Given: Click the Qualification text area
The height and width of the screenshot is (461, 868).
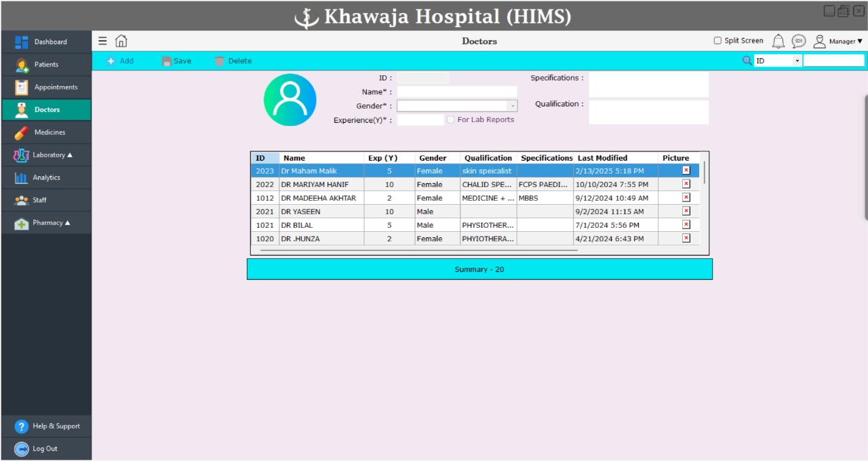Looking at the screenshot, I should coord(649,113).
